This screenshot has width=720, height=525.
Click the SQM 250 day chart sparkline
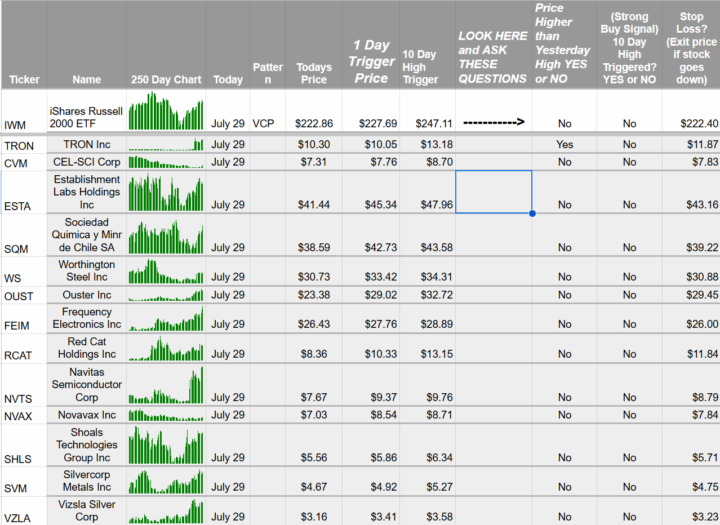(x=166, y=237)
